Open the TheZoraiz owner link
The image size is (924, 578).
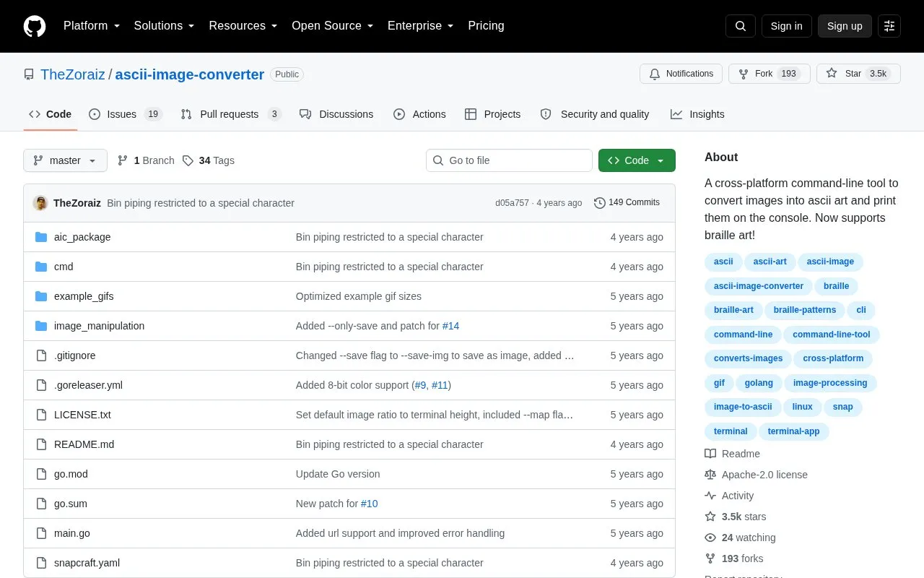click(73, 74)
